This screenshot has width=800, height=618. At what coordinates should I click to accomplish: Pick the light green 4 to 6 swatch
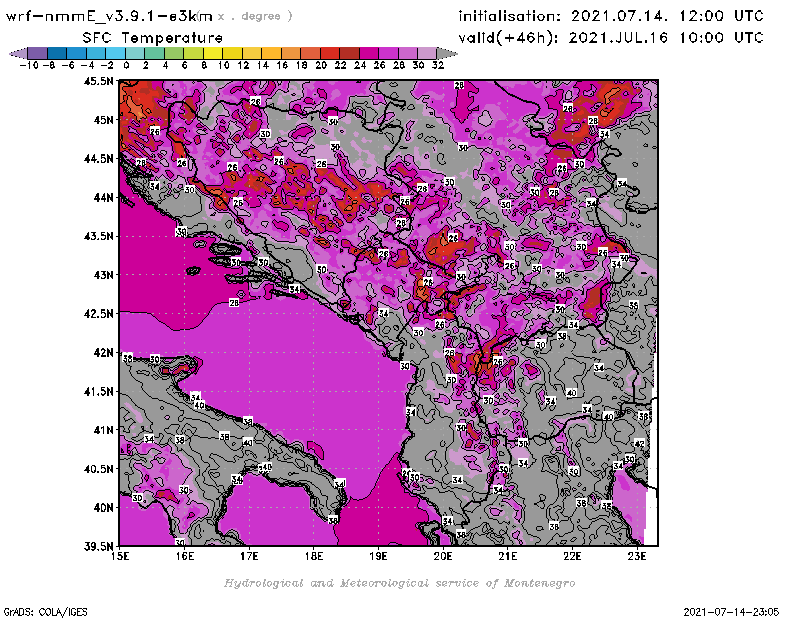174,54
